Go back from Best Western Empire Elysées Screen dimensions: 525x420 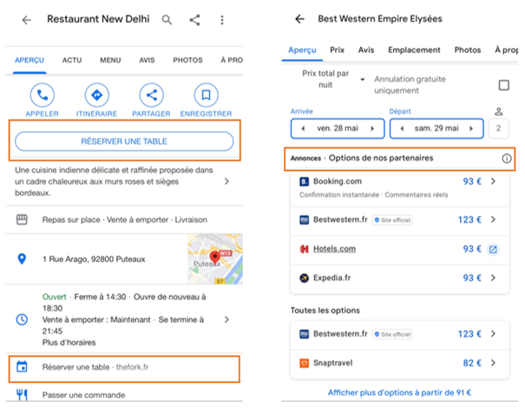coord(299,19)
